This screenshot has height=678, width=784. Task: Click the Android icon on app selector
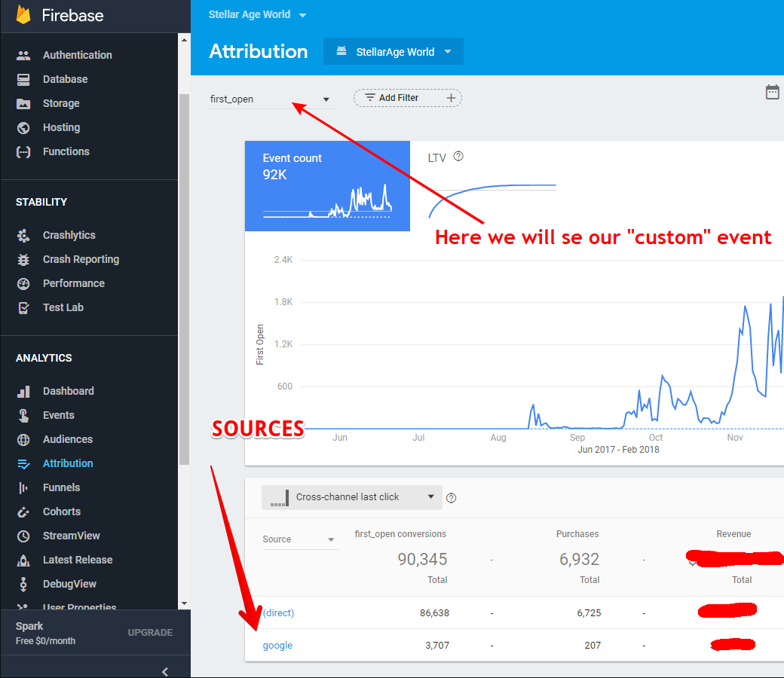(341, 51)
